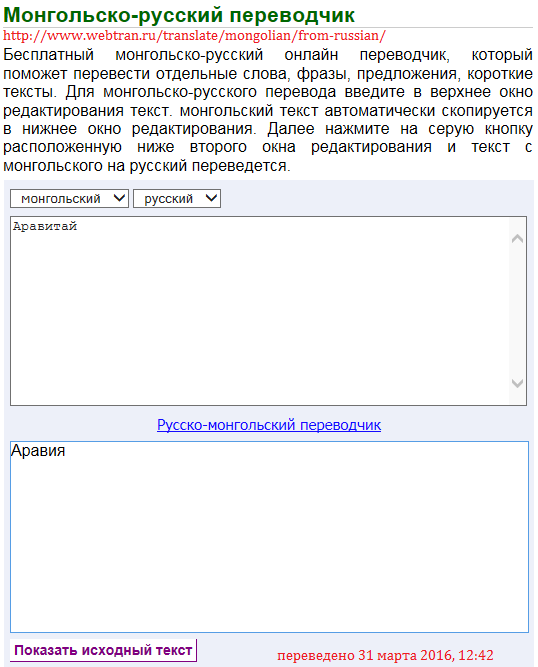Screen dimensions: 538x667
Task: Click the word Аравитай in the source box
Action: [45, 226]
